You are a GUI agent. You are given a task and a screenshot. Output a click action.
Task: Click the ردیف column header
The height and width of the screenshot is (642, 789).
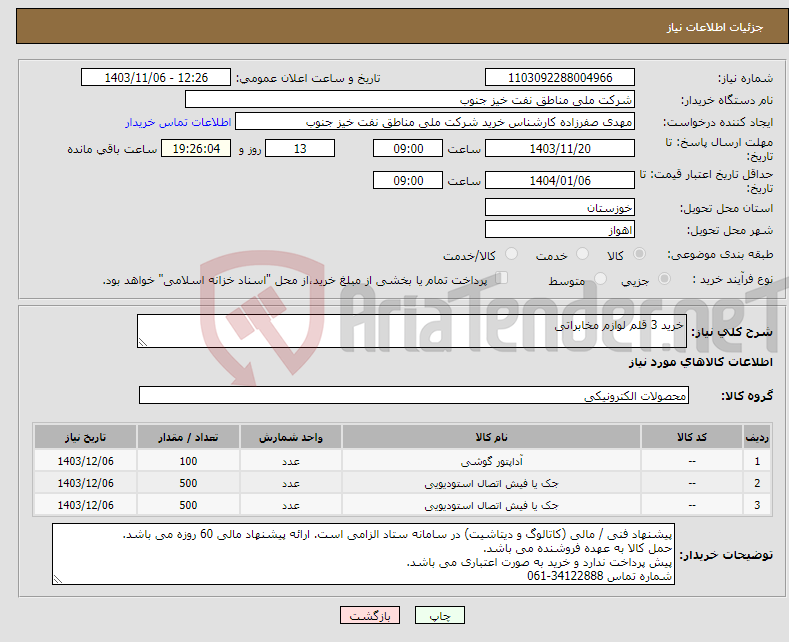tap(757, 437)
